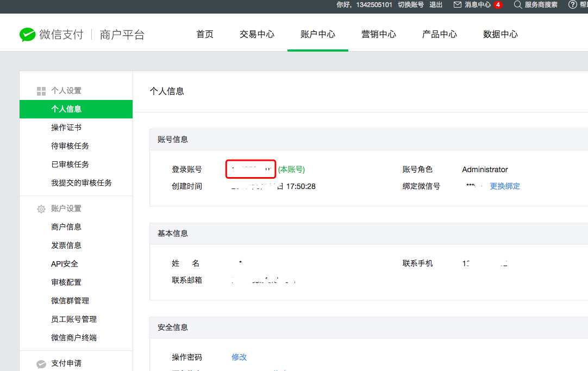This screenshot has height=371, width=588.
Task: Switch to the 交易中心 tab
Action: [257, 33]
